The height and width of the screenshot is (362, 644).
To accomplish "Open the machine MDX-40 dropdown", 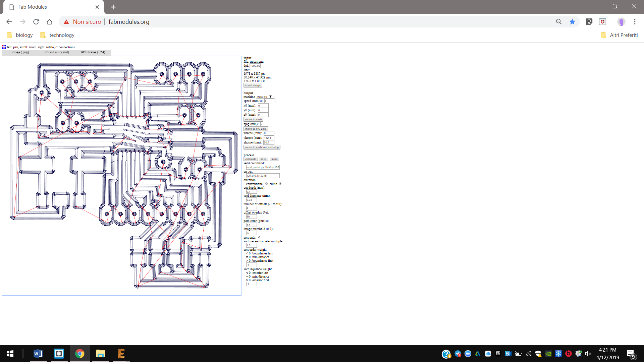I will (265, 97).
